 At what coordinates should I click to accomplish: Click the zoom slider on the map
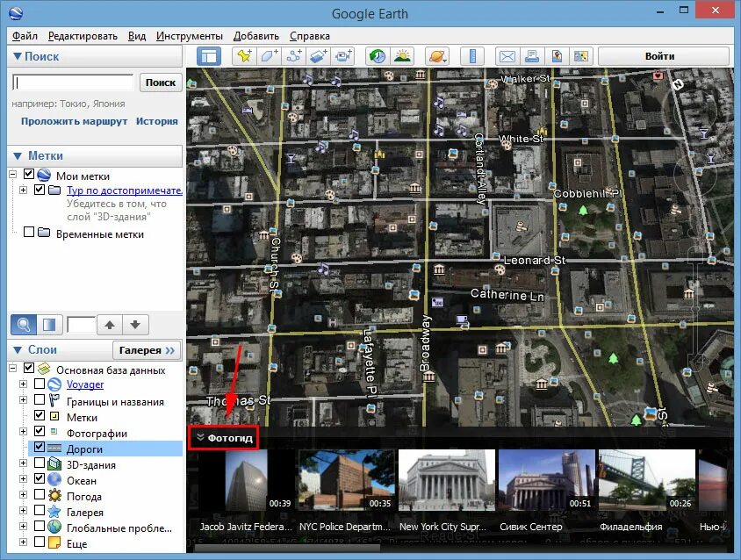point(694,307)
